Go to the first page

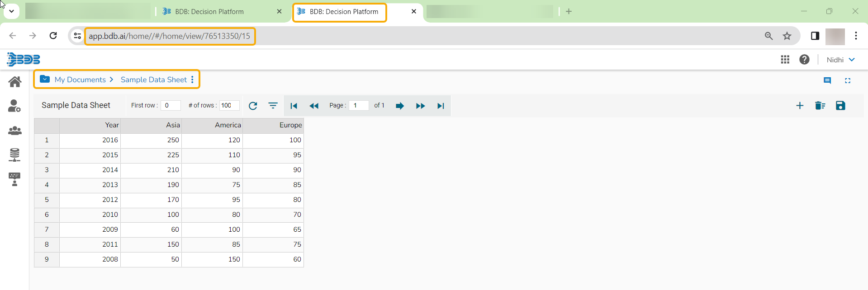[x=294, y=106]
